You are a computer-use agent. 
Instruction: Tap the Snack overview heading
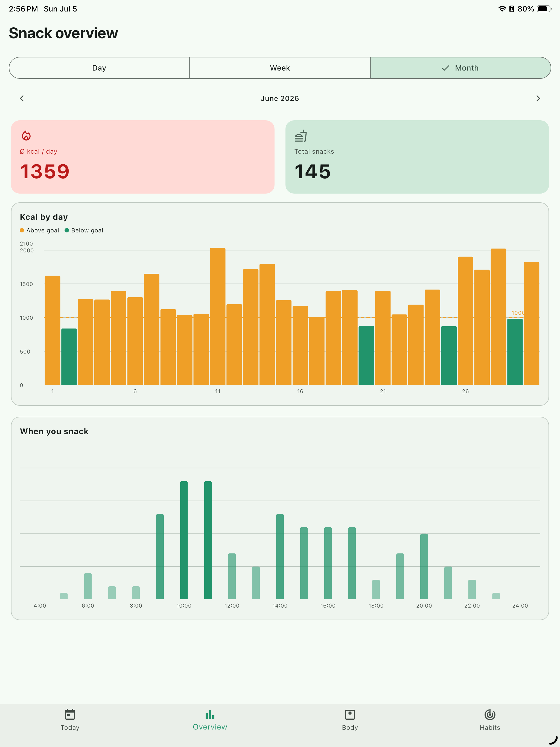pyautogui.click(x=63, y=33)
